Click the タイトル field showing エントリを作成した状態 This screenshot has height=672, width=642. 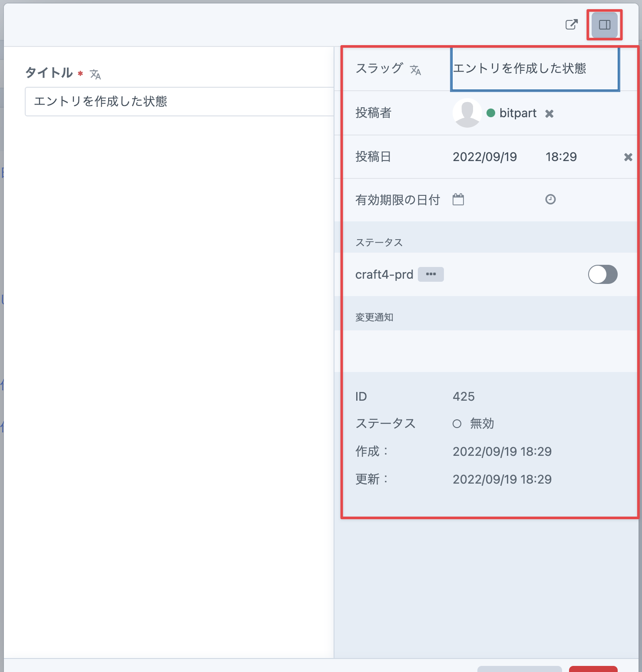[x=177, y=102]
